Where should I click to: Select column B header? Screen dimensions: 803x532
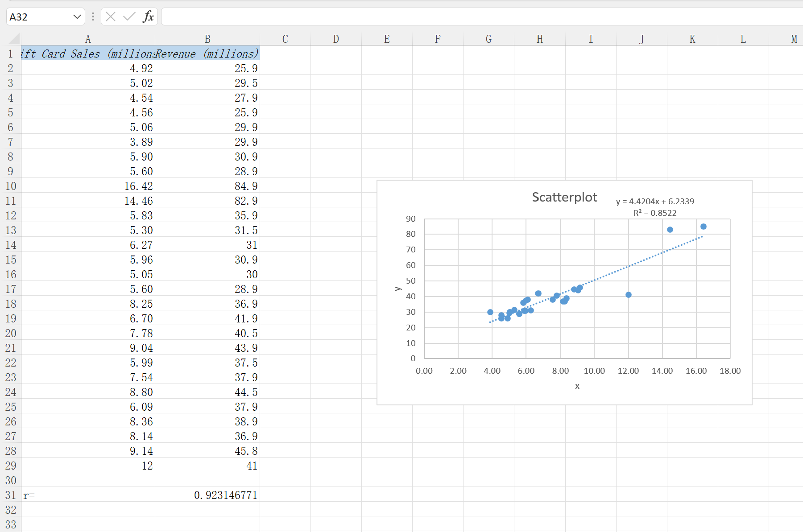[x=207, y=39]
